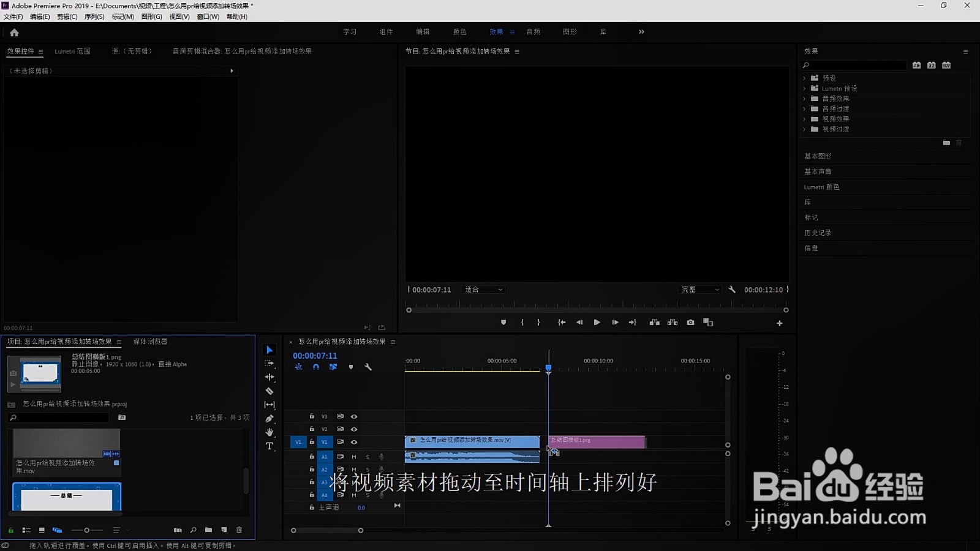Image resolution: width=980 pixels, height=551 pixels.
Task: Expand the 预设 effects folder
Action: click(804, 78)
